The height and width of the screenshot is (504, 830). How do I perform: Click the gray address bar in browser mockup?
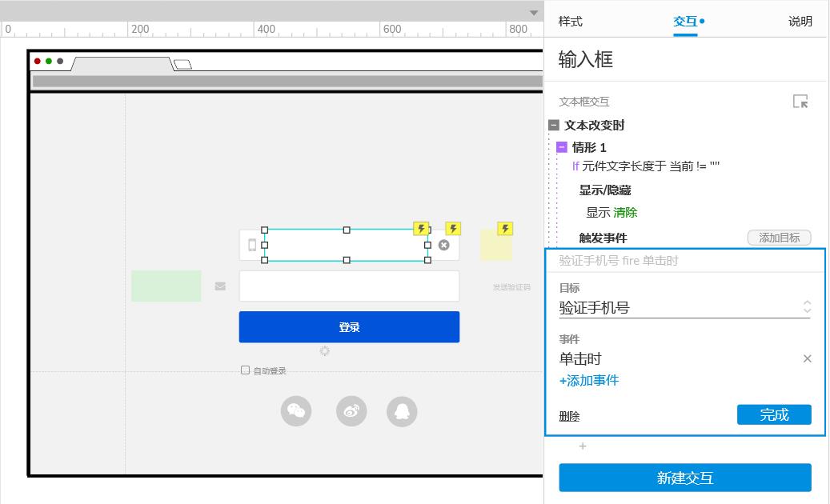(287, 81)
